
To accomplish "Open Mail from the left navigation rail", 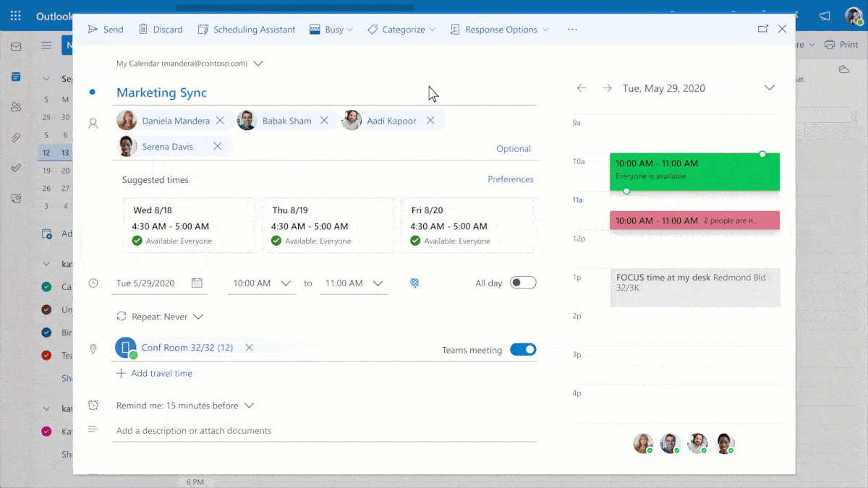I will pyautogui.click(x=17, y=46).
